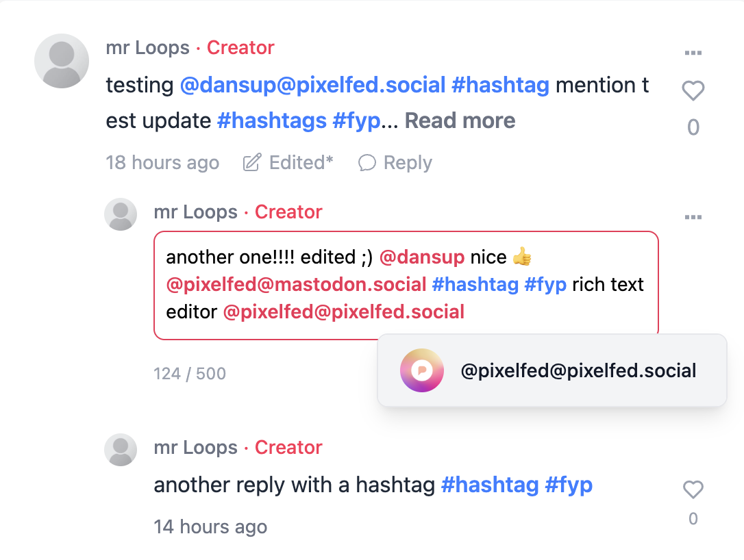Click mr Loops large avatar
Viewport: 744px width, 560px height.
pyautogui.click(x=62, y=61)
